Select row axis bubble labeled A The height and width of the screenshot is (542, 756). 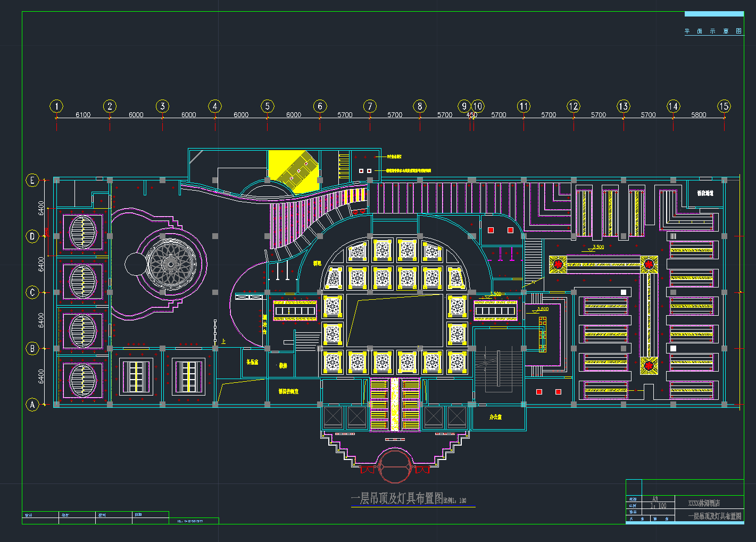32,405
